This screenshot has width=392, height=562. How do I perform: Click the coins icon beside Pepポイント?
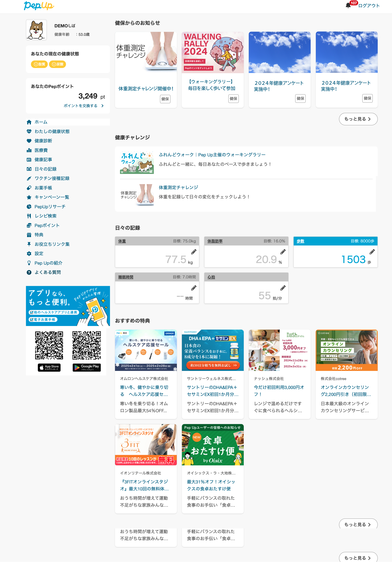click(x=29, y=225)
